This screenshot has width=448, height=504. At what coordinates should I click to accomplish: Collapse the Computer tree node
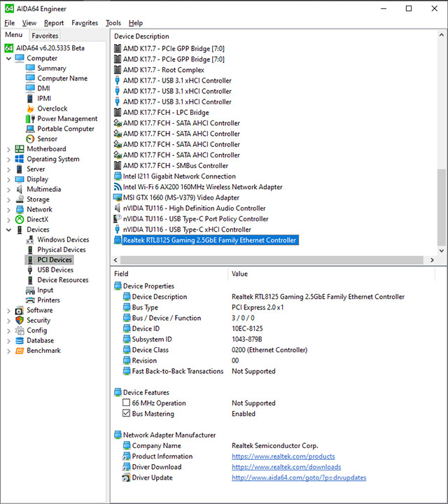tap(8, 59)
